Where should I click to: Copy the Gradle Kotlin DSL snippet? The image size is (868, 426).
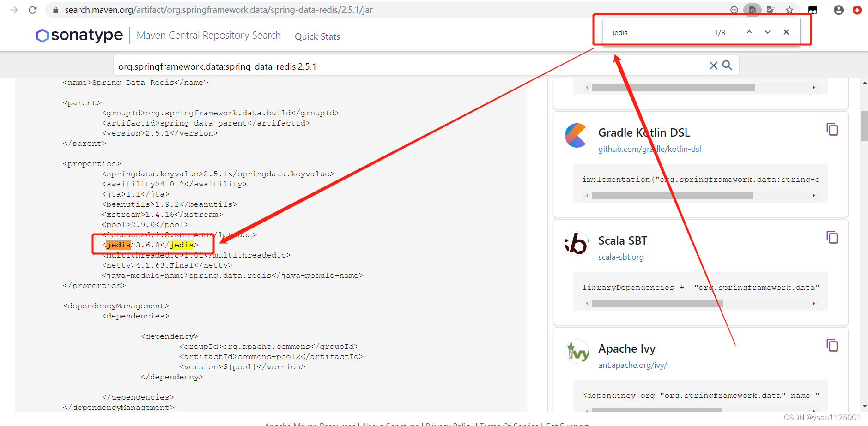pyautogui.click(x=832, y=130)
